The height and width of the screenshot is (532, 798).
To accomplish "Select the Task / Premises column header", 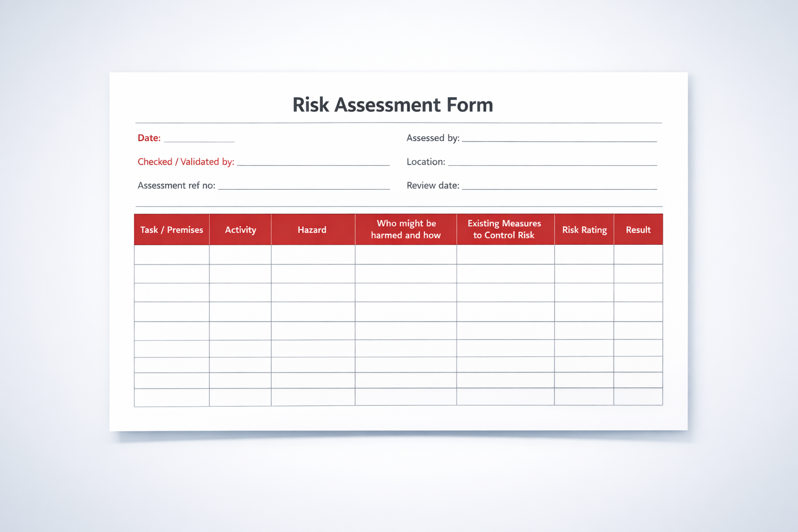I will click(x=172, y=230).
